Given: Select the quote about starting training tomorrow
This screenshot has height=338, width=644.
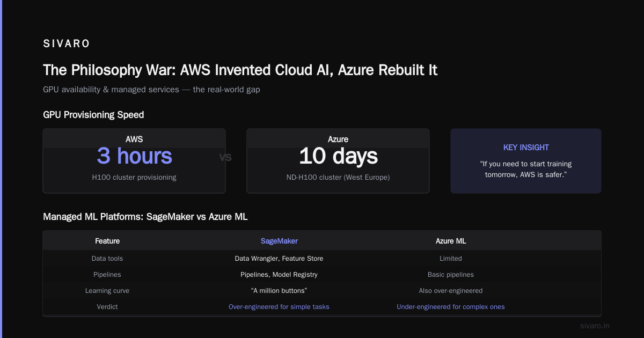Looking at the screenshot, I should (x=526, y=170).
